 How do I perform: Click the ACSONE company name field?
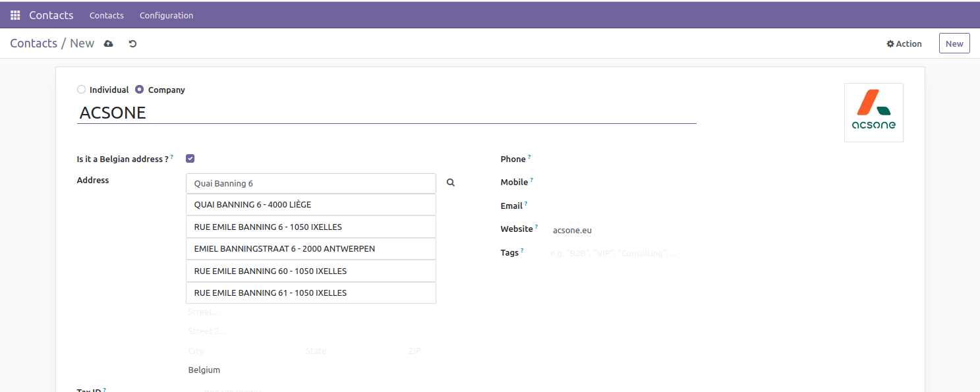(386, 113)
